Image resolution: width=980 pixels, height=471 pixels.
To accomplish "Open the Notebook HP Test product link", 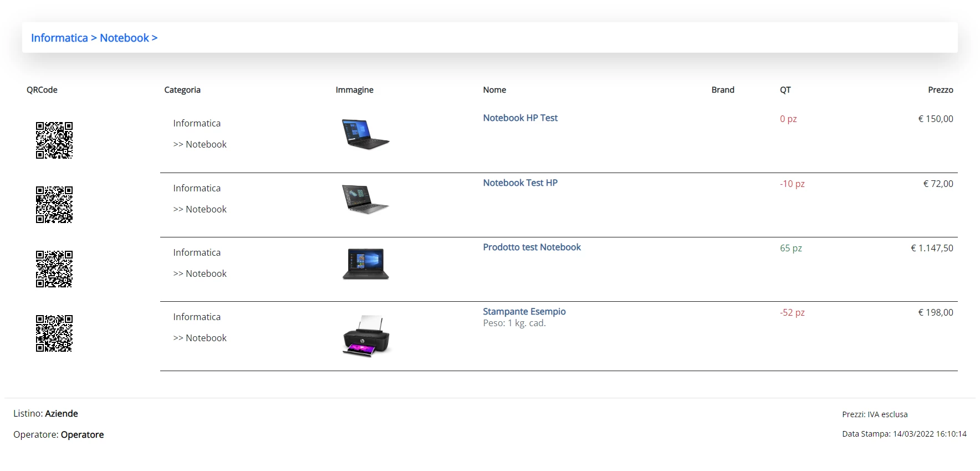I will 520,118.
